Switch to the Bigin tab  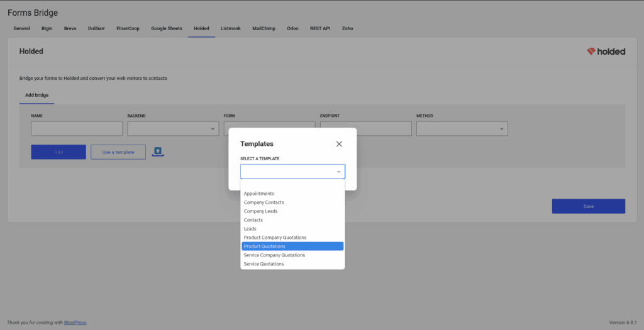point(47,28)
